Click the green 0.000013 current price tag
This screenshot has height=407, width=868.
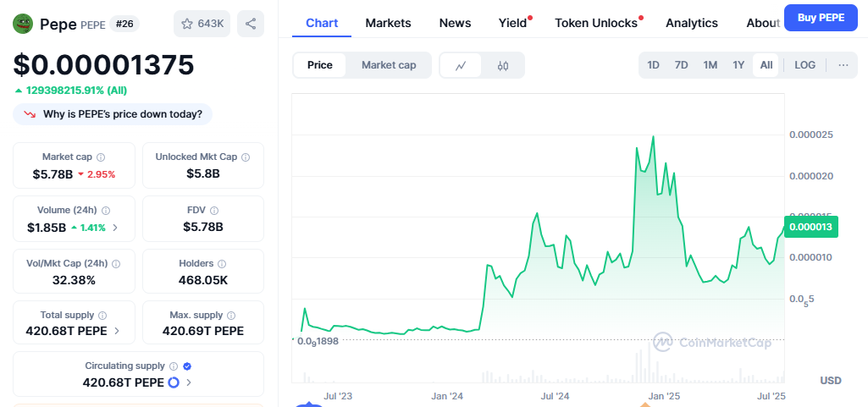(x=811, y=227)
